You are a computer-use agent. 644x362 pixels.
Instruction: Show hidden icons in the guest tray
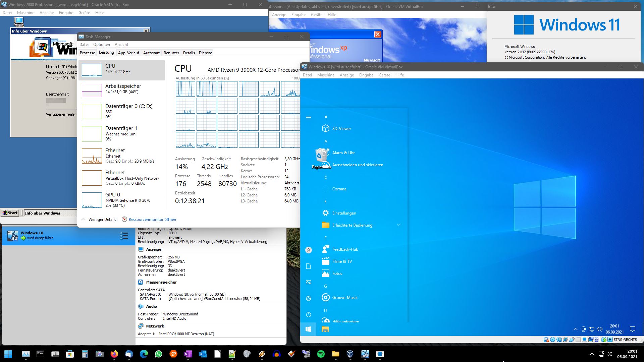pos(575,329)
